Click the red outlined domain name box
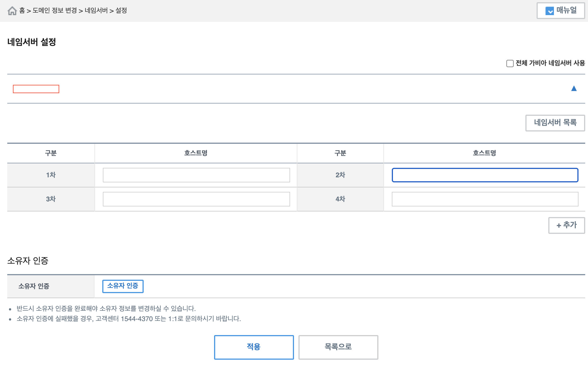This screenshot has width=588, height=372. 36,89
